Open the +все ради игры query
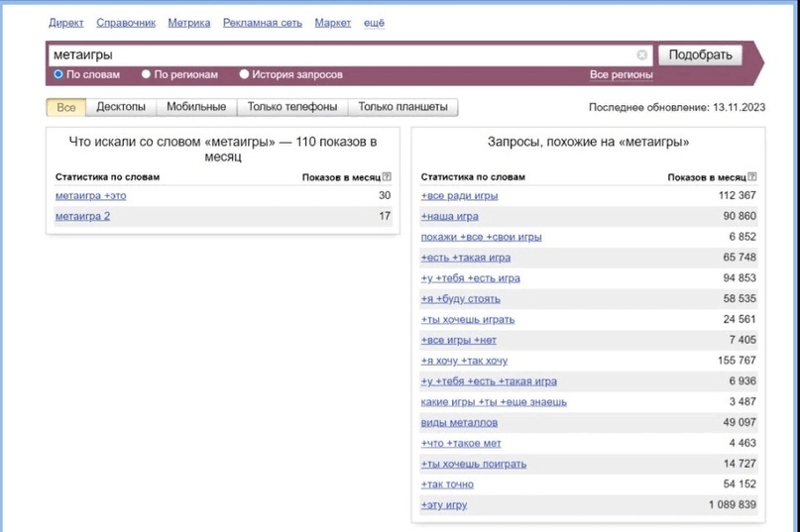800x532 pixels. (459, 196)
